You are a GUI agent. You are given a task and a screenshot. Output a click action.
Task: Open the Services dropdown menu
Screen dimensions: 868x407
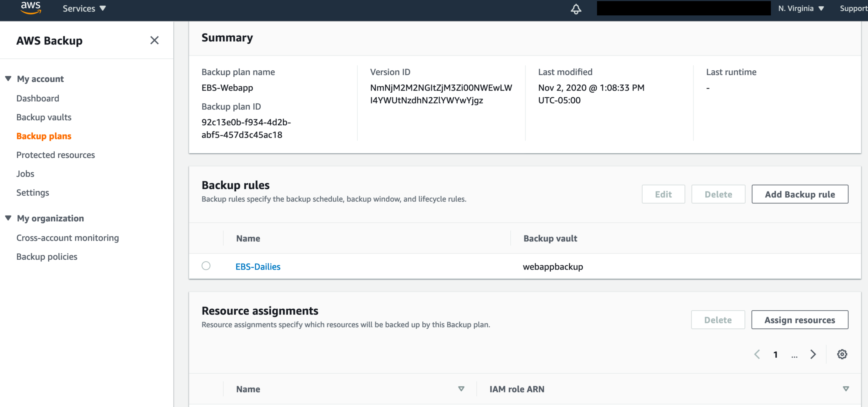pyautogui.click(x=84, y=8)
